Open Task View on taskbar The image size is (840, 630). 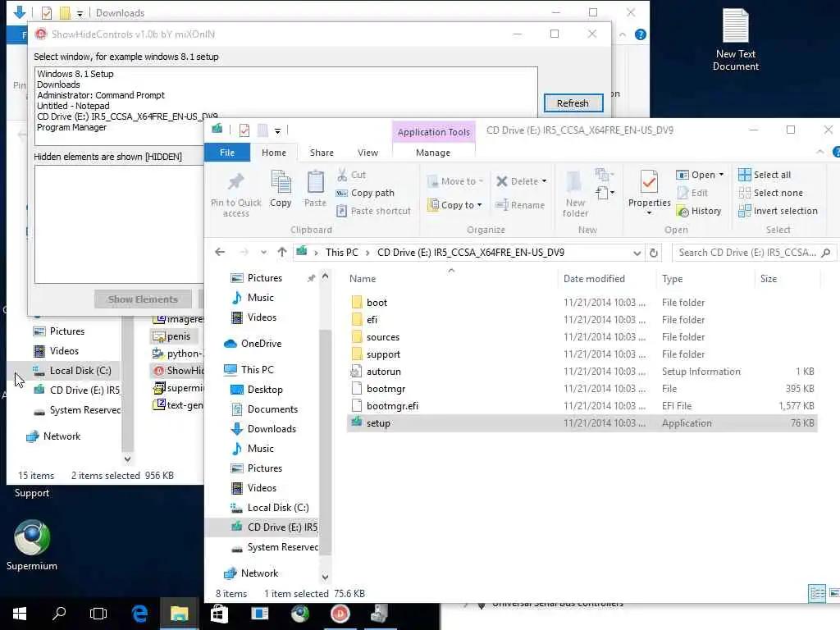pos(98,614)
